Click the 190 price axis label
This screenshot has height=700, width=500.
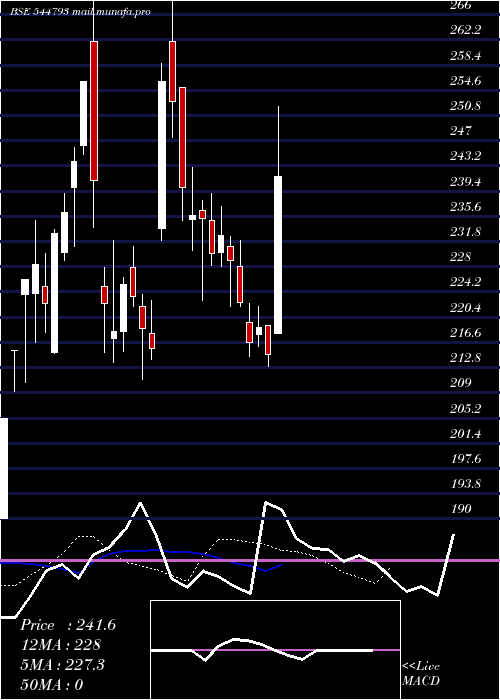[461, 509]
